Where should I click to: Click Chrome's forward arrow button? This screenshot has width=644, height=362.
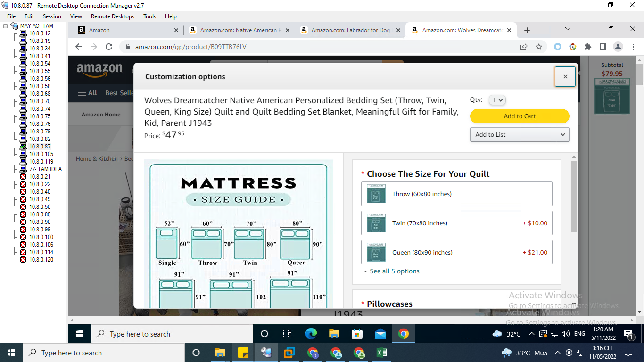click(94, 47)
